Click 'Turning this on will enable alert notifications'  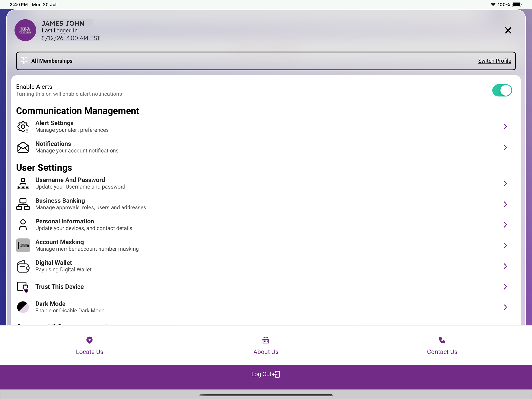(x=69, y=94)
